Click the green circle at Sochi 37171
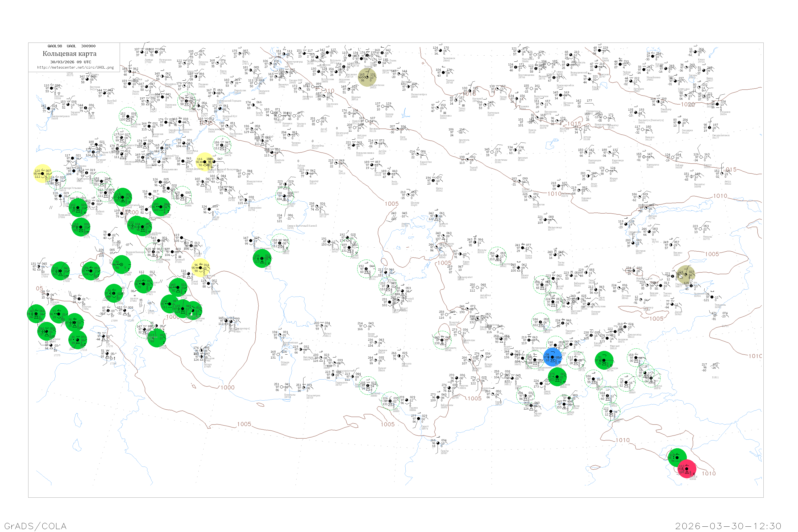The width and height of the screenshot is (798, 532). 81,227
